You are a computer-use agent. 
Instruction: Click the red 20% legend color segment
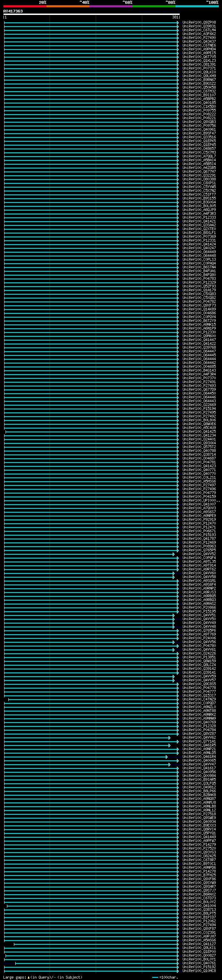click(25, 6)
